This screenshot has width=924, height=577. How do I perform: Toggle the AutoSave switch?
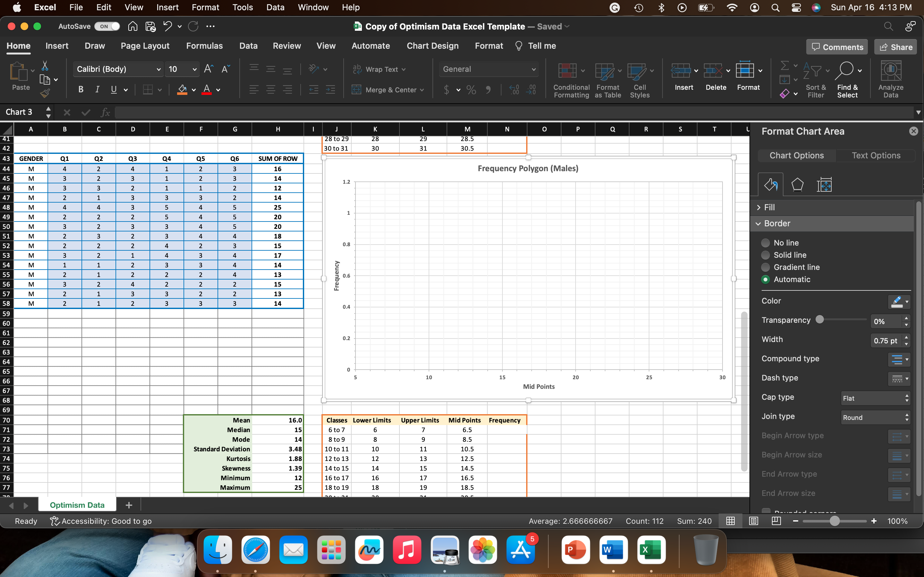tap(107, 26)
